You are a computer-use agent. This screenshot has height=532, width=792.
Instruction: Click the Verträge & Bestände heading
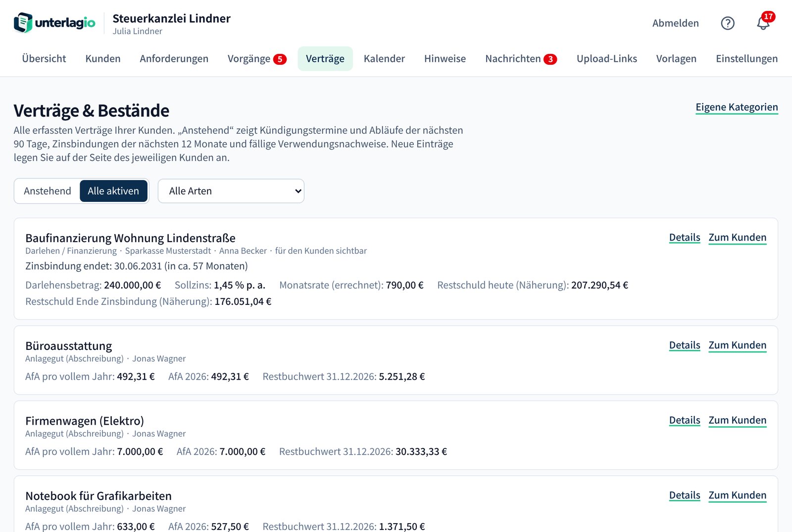(92, 111)
